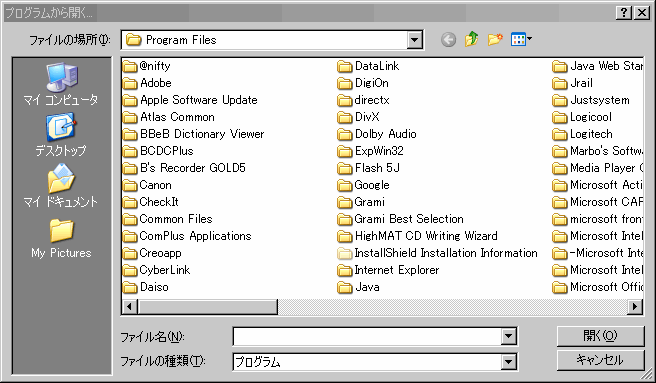Select the CyberLink folder
The width and height of the screenshot is (656, 383).
[x=157, y=270]
